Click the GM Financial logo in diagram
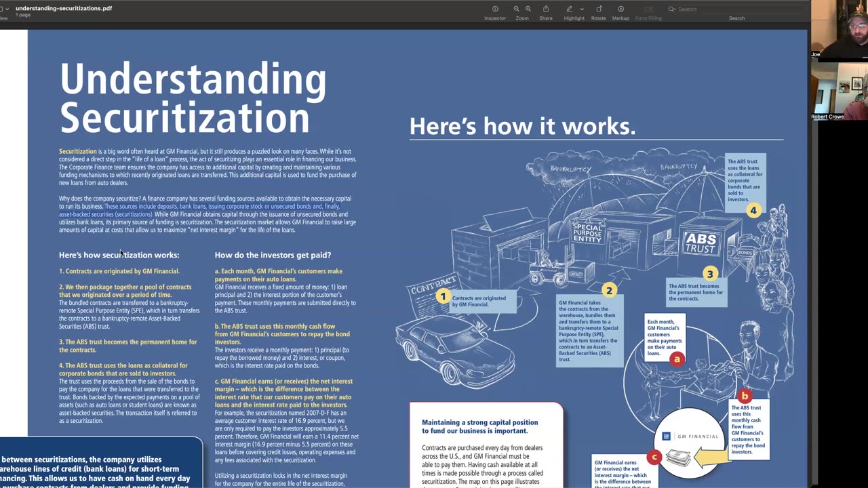 [x=690, y=436]
